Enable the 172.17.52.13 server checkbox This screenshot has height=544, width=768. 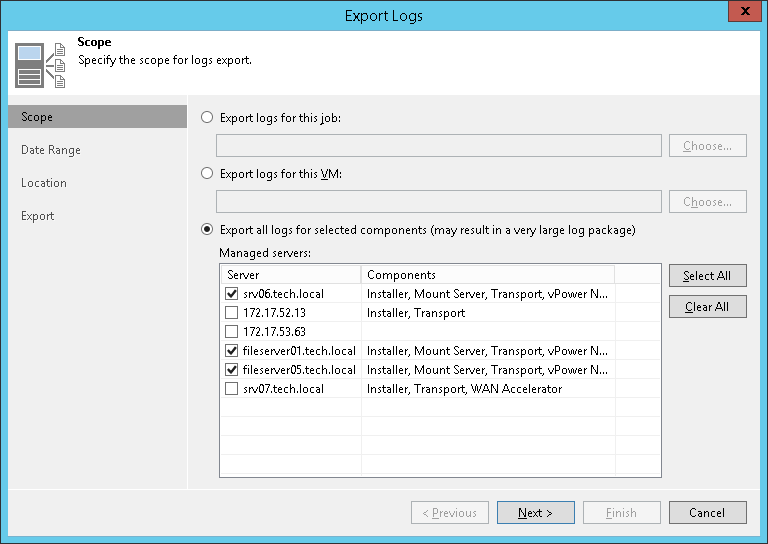click(x=232, y=313)
